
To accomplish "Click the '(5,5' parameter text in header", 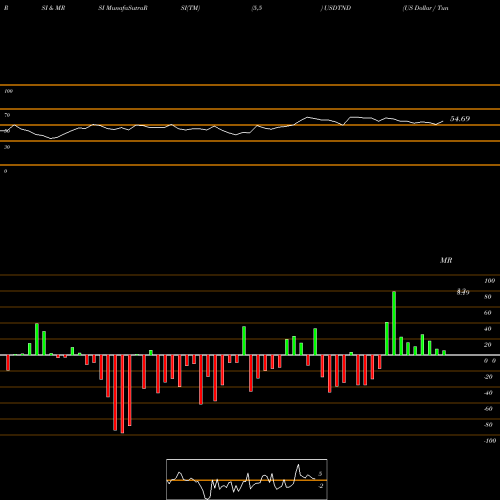I will 257,8.
